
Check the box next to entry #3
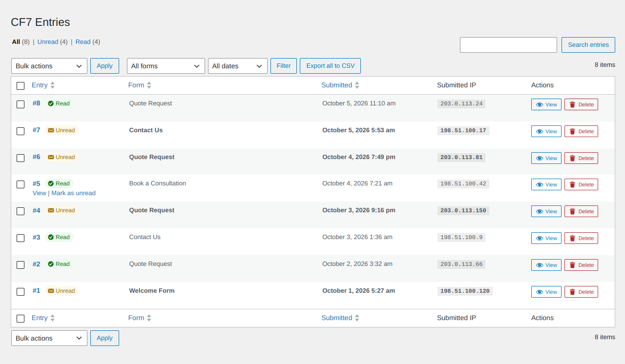coord(21,238)
